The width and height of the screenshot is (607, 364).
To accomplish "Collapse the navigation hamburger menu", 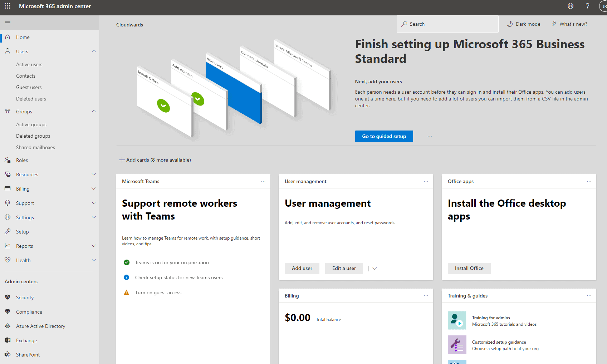I will (x=8, y=23).
